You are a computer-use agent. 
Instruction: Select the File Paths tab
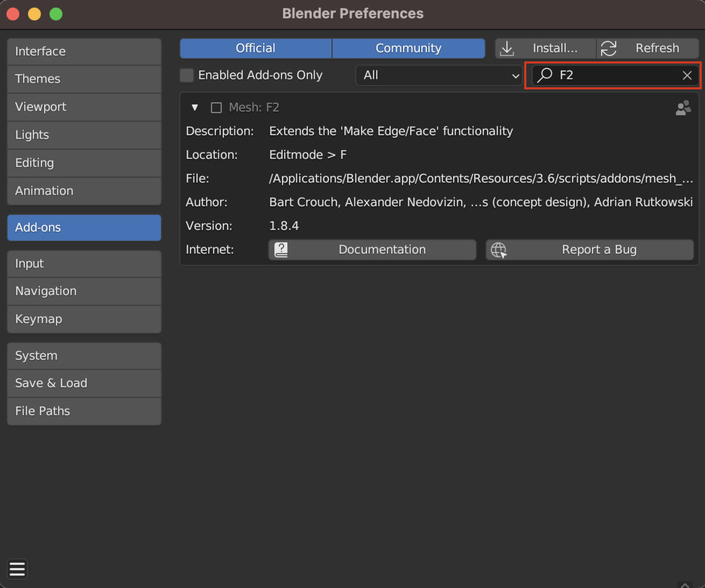[84, 411]
